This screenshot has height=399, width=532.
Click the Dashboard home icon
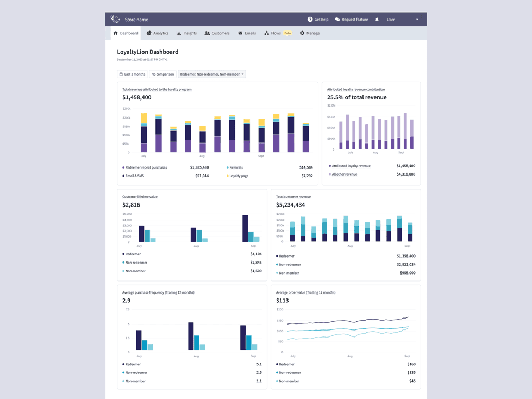click(x=115, y=33)
